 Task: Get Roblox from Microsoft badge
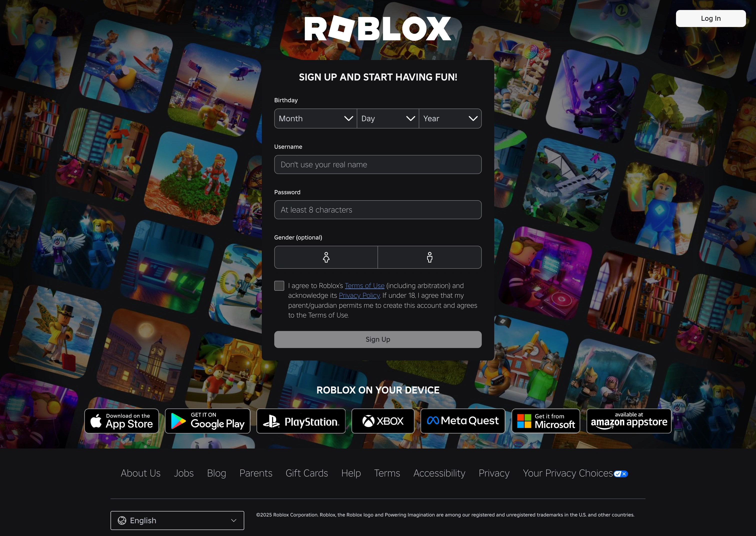click(545, 421)
